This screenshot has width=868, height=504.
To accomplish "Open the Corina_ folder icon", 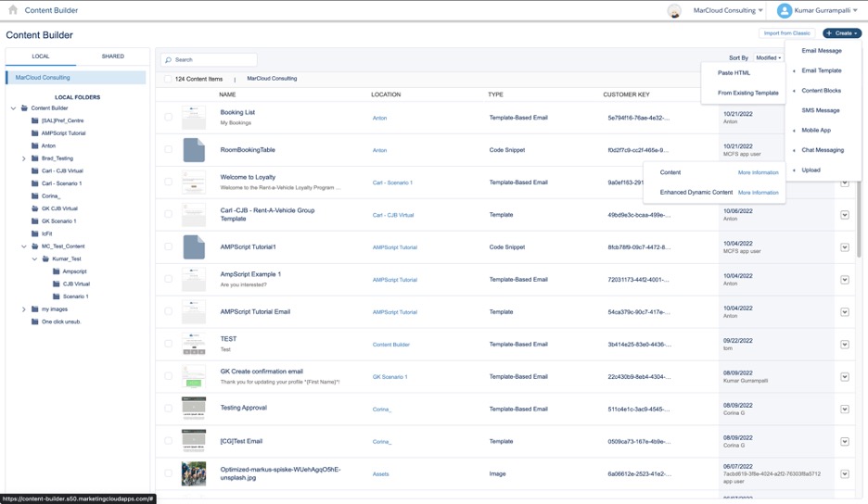I will pyautogui.click(x=35, y=196).
